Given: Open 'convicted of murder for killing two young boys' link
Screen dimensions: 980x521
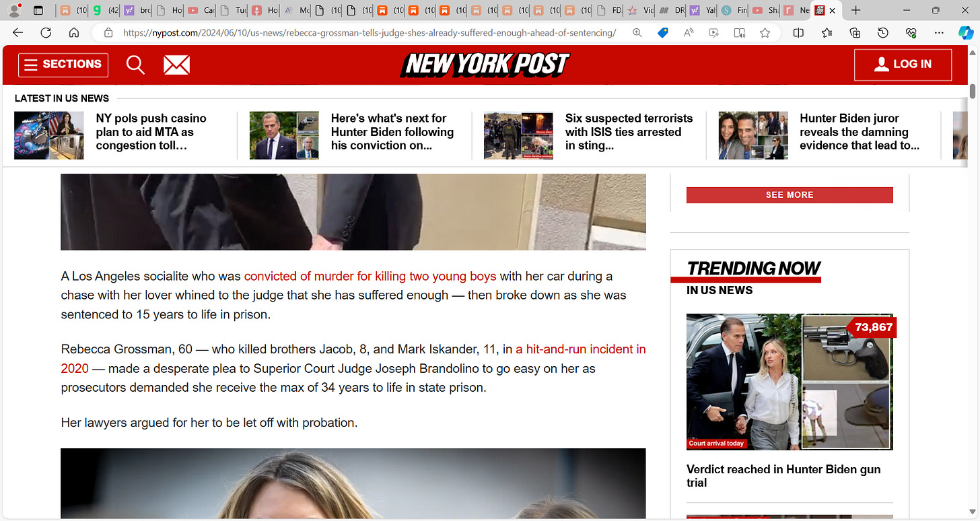Looking at the screenshot, I should (x=370, y=276).
